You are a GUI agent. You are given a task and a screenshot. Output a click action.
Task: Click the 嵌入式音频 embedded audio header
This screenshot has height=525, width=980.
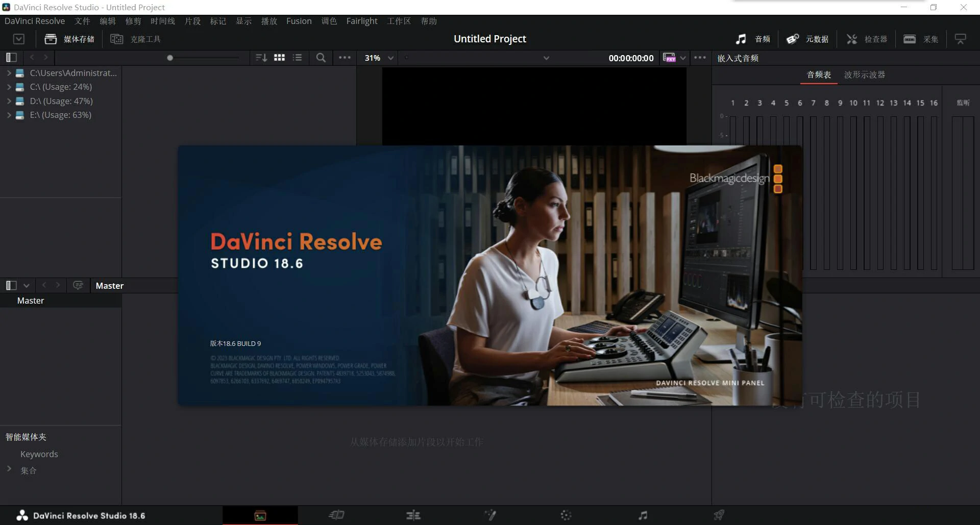point(738,58)
